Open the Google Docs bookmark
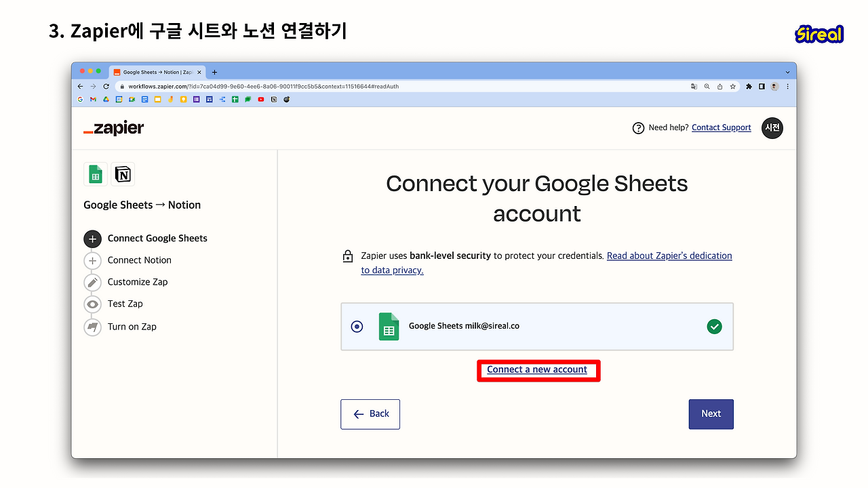 coord(144,100)
